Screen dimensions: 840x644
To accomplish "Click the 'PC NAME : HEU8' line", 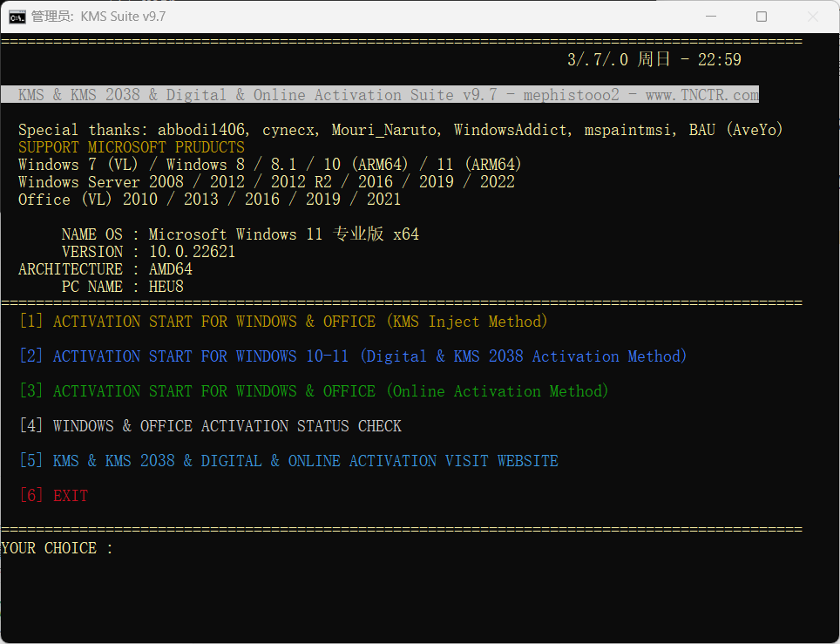I will point(122,287).
